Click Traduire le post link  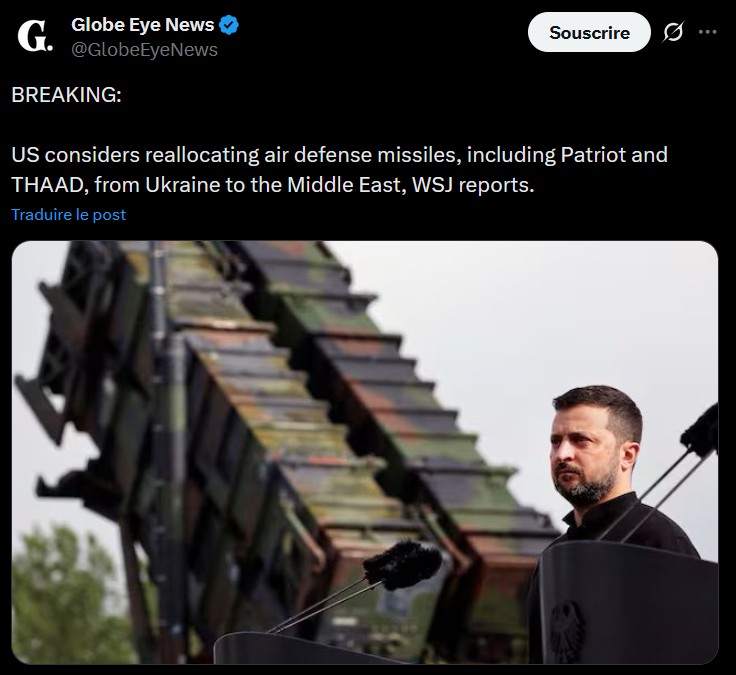pos(69,215)
